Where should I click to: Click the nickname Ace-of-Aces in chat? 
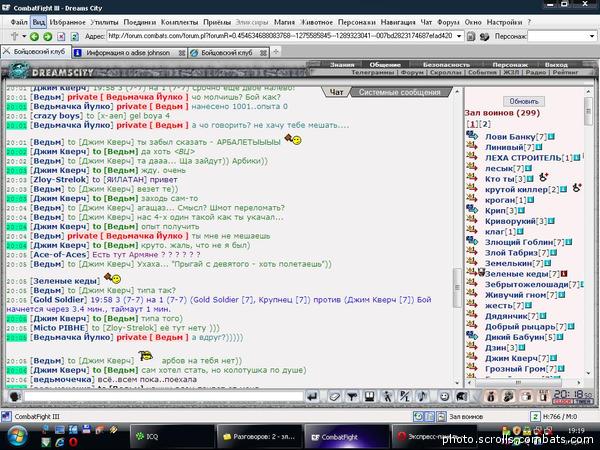60,254
